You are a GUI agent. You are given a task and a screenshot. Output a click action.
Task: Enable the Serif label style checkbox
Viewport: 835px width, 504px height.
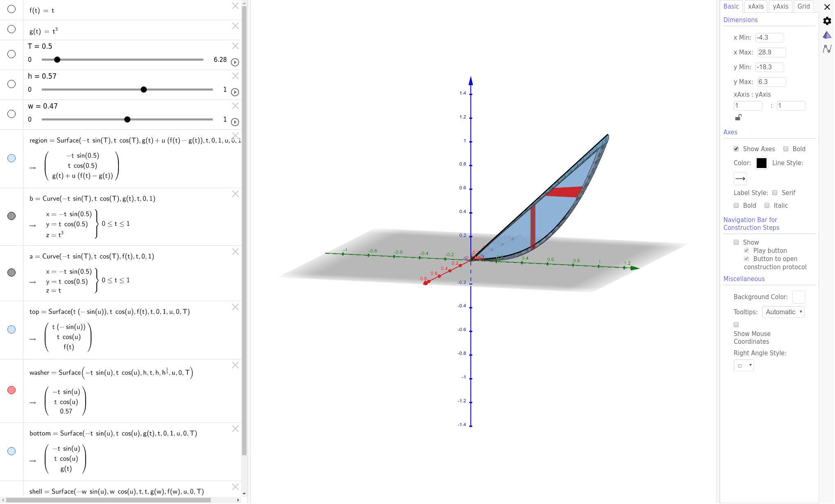[775, 193]
